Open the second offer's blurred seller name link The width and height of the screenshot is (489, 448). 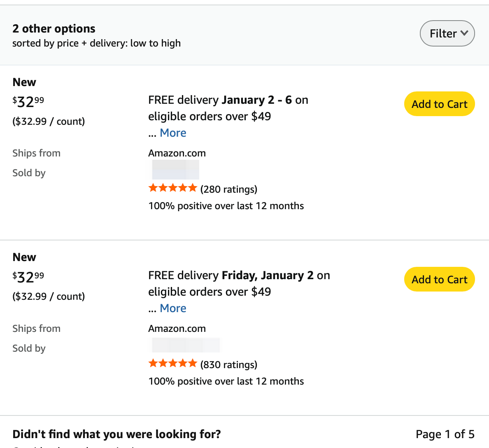pyautogui.click(x=186, y=345)
